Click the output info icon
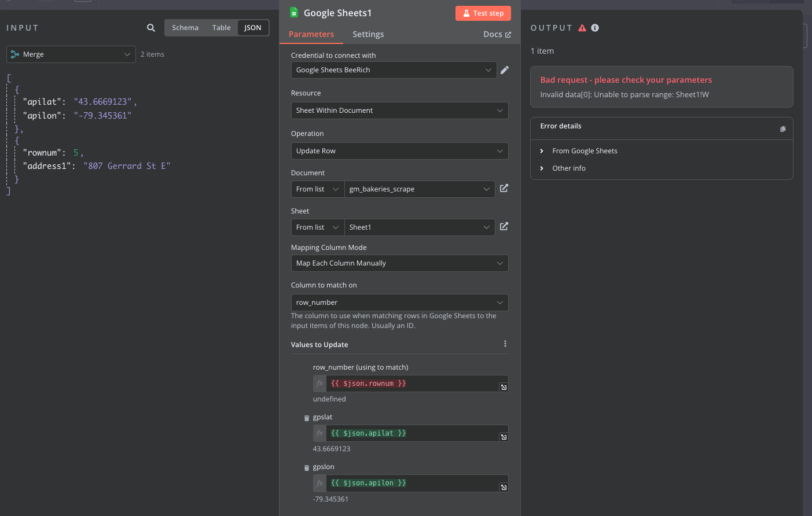 pyautogui.click(x=595, y=28)
